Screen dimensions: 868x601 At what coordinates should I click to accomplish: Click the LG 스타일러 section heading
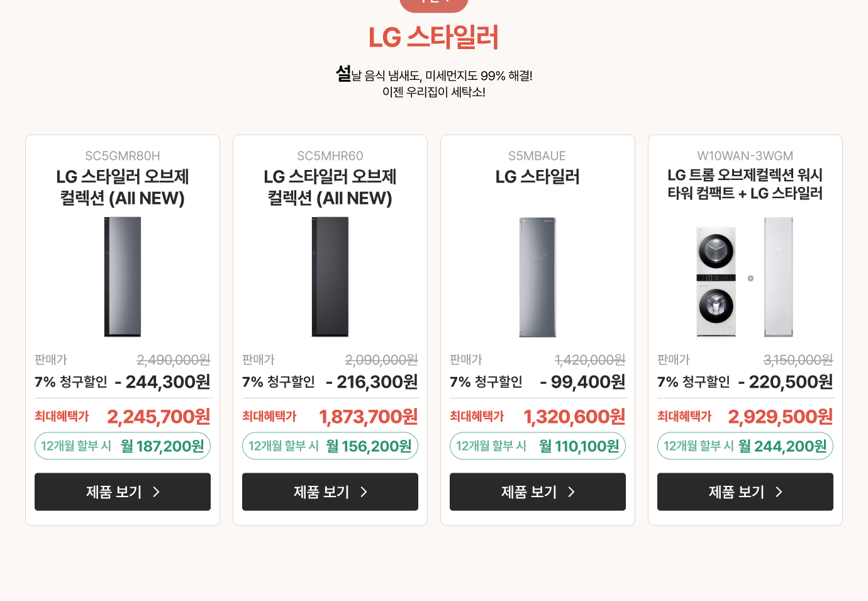tap(434, 37)
